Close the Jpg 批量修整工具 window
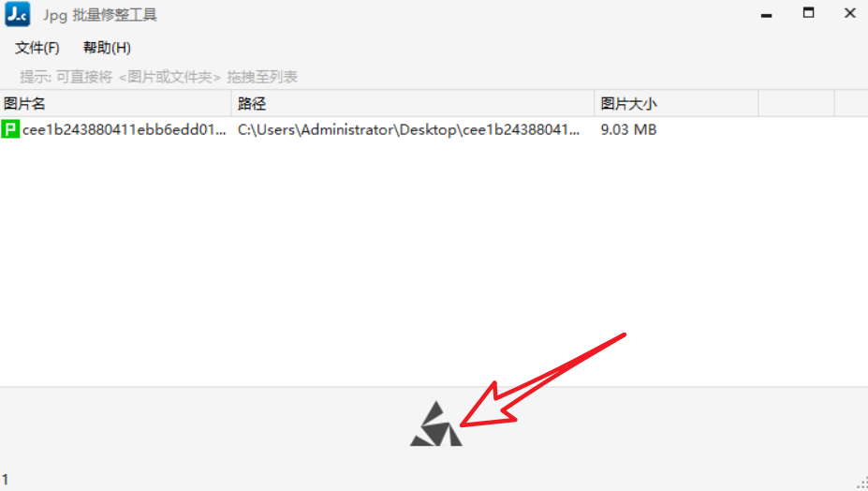The width and height of the screenshot is (868, 491). click(850, 13)
